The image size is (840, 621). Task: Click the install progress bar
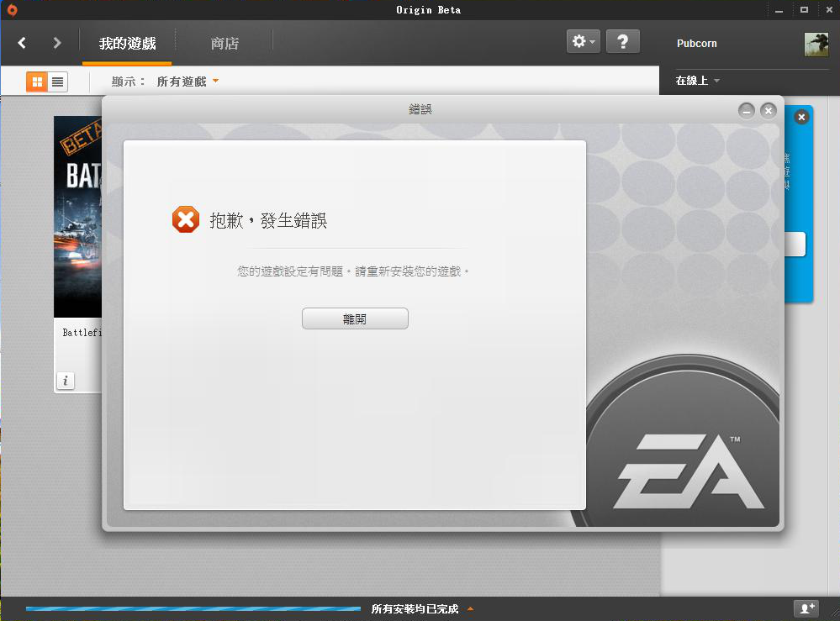pos(193,608)
